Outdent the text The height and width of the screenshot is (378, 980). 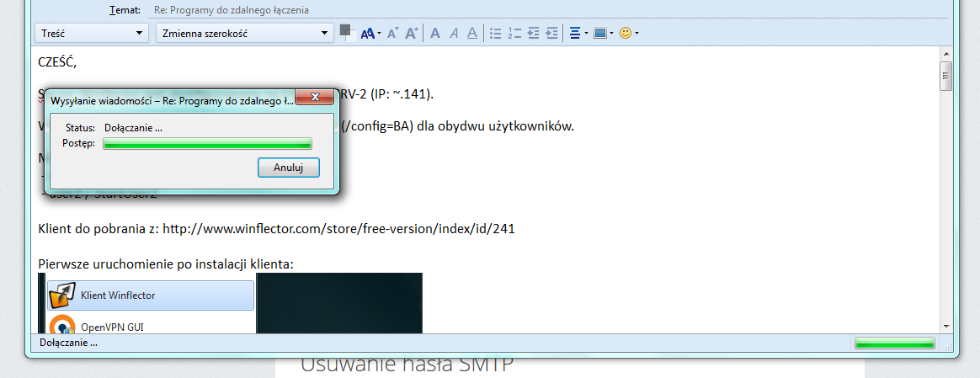(533, 33)
